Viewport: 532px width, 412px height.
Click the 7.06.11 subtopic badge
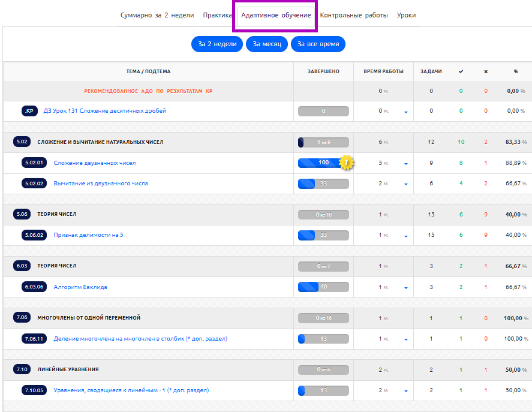(34, 339)
